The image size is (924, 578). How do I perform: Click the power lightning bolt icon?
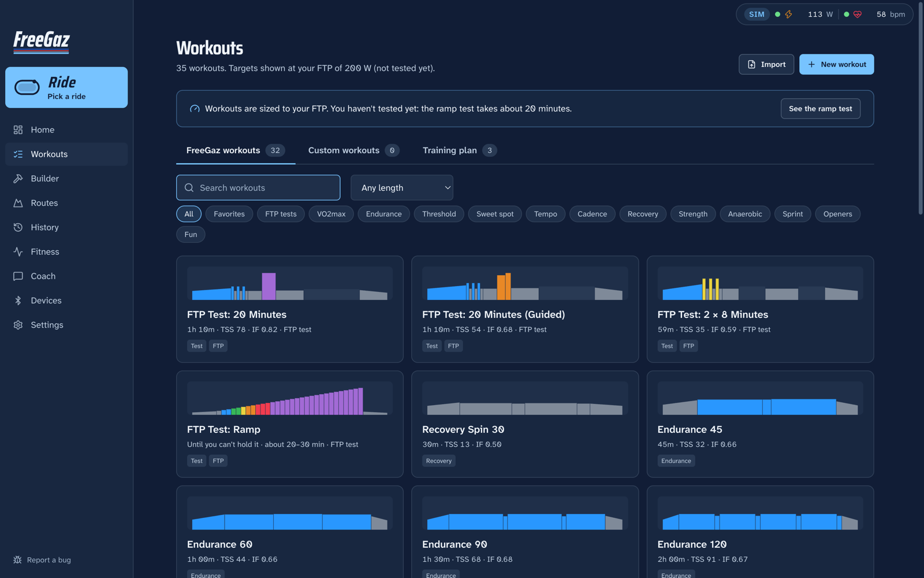point(788,14)
